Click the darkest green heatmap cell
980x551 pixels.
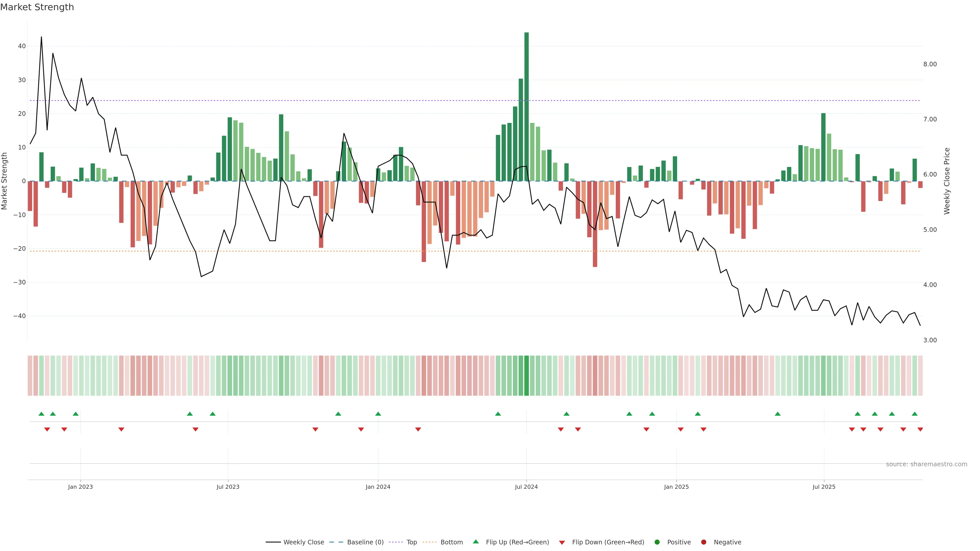(526, 375)
